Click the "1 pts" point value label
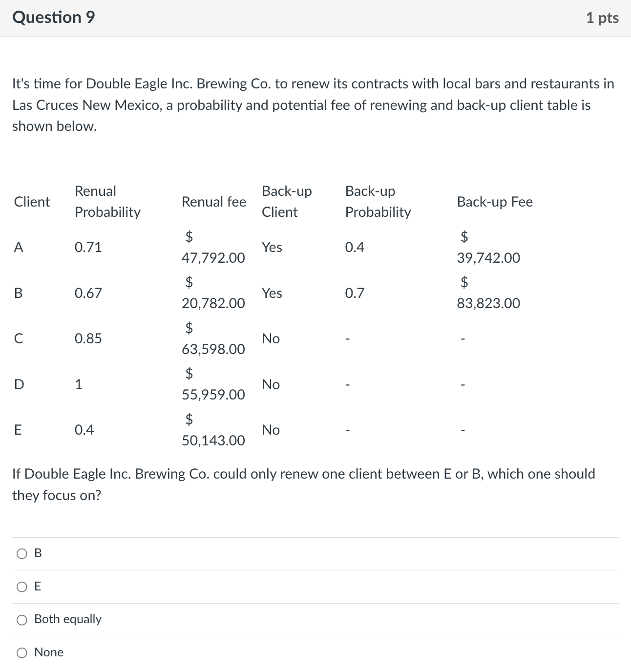The image size is (631, 672). [x=603, y=17]
